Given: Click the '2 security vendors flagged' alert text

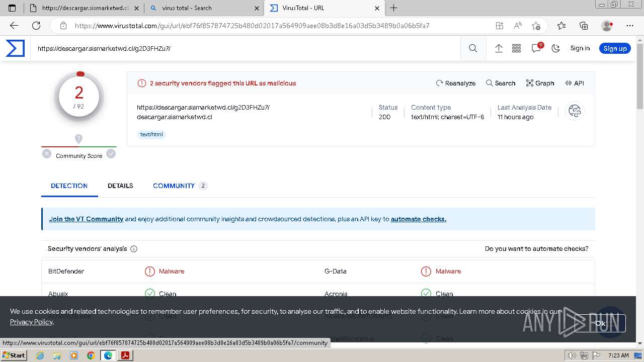Looking at the screenshot, I should tap(223, 83).
